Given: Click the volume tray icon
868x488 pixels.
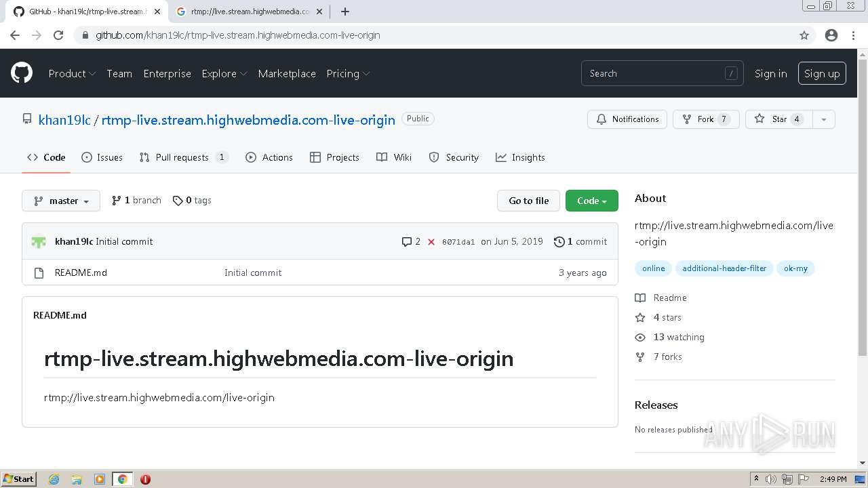Looking at the screenshot, I should [771, 479].
